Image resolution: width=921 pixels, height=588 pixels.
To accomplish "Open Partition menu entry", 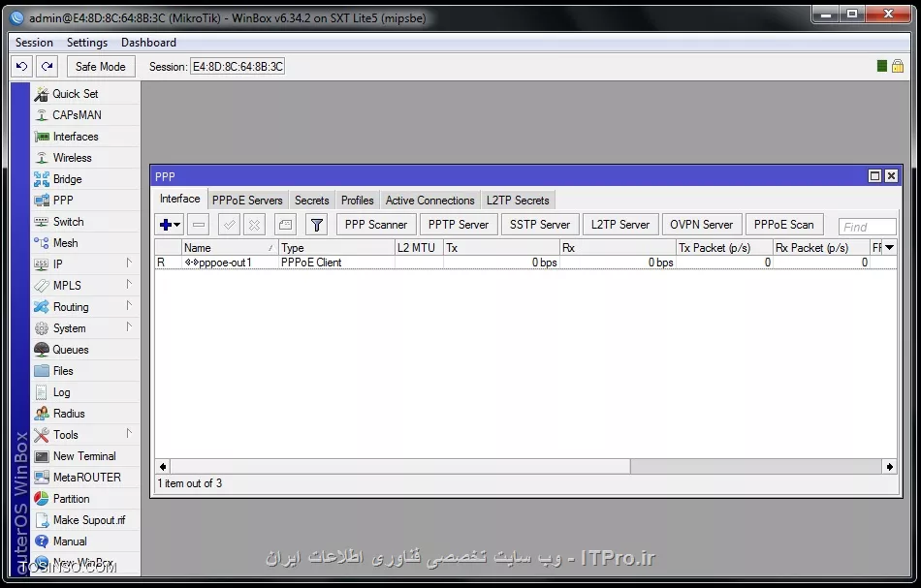I will click(x=85, y=499).
